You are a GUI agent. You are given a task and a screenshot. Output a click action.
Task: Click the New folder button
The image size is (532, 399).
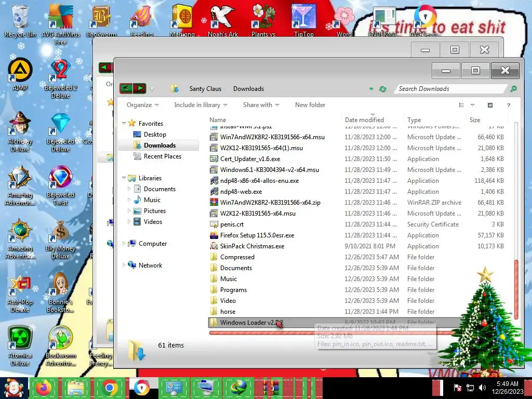310,105
